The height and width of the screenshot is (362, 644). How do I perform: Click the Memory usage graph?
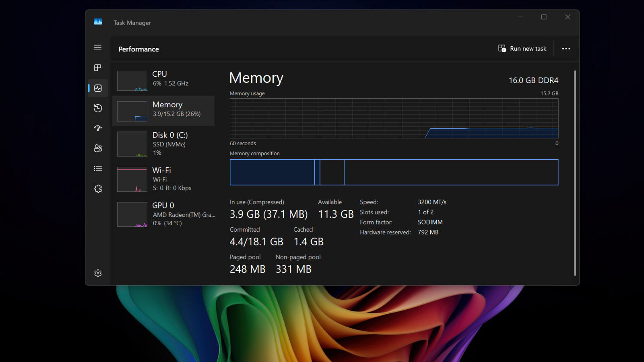click(394, 118)
